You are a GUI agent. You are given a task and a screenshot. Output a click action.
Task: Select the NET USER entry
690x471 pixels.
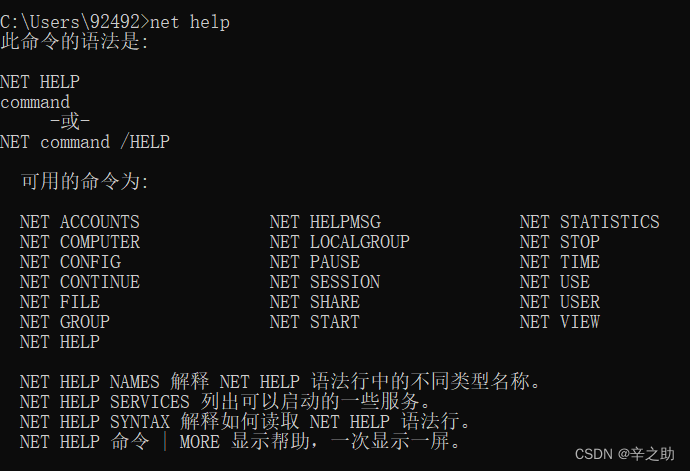pyautogui.click(x=560, y=302)
